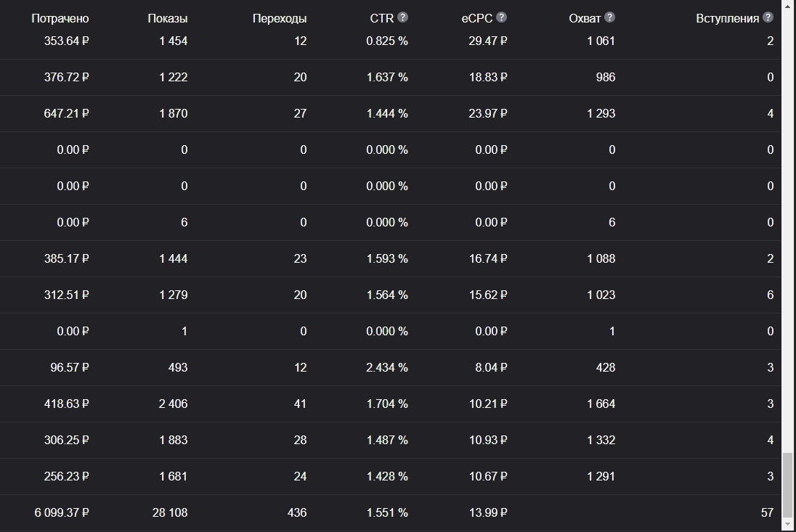Click the CTR column header label

pos(382,19)
